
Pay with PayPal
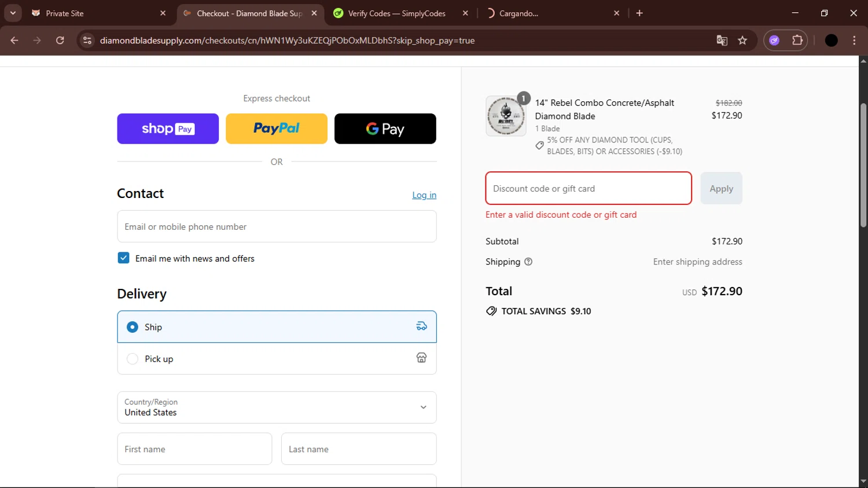click(x=277, y=129)
